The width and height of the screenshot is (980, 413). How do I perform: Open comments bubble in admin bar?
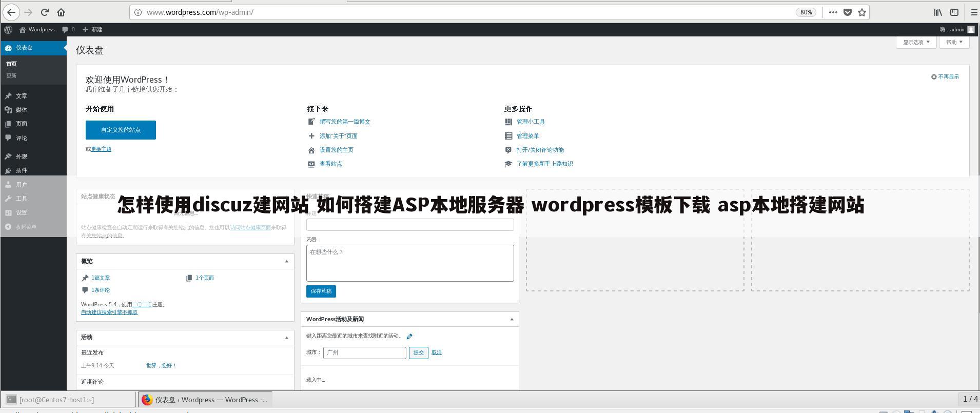tap(68, 30)
